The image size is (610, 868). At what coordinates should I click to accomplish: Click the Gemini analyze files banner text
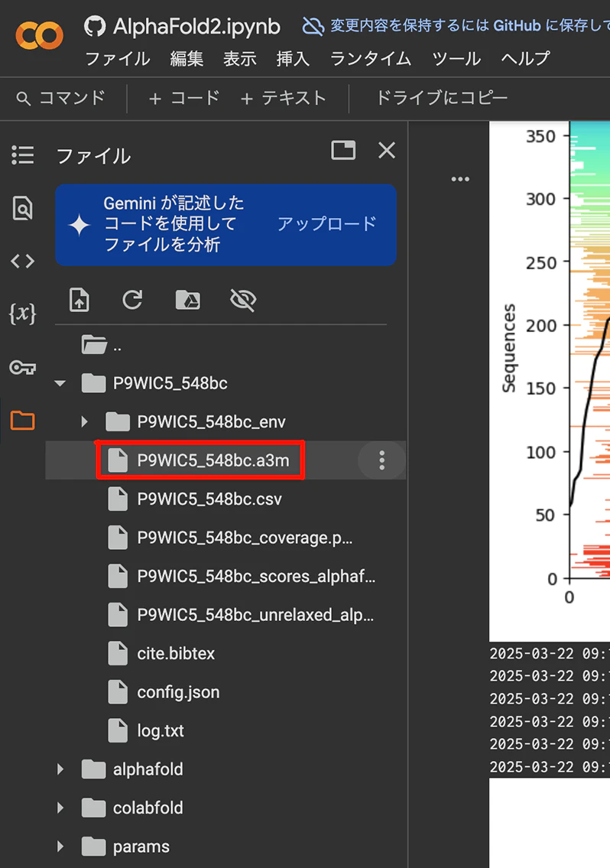click(x=174, y=223)
